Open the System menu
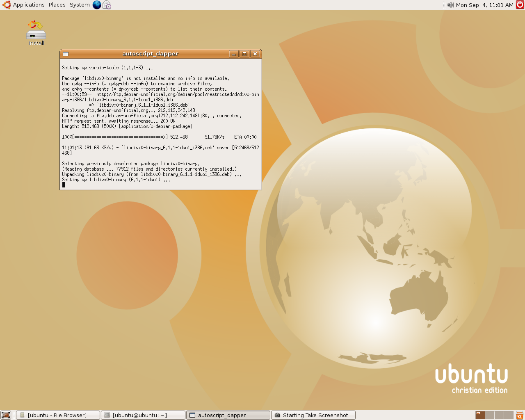The width and height of the screenshot is (525, 420). click(80, 5)
